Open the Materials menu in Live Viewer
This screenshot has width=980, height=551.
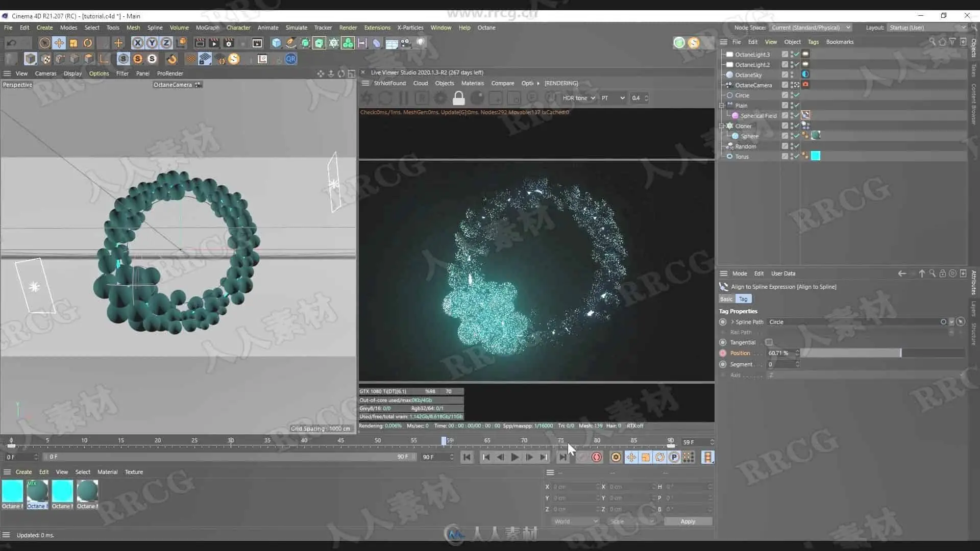click(x=472, y=83)
